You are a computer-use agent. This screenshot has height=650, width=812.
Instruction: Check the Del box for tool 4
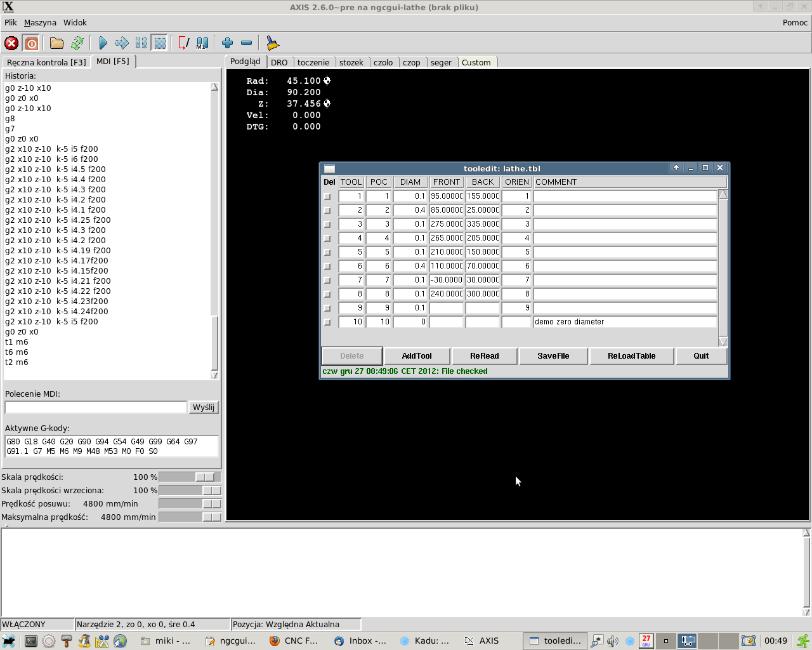pos(327,239)
